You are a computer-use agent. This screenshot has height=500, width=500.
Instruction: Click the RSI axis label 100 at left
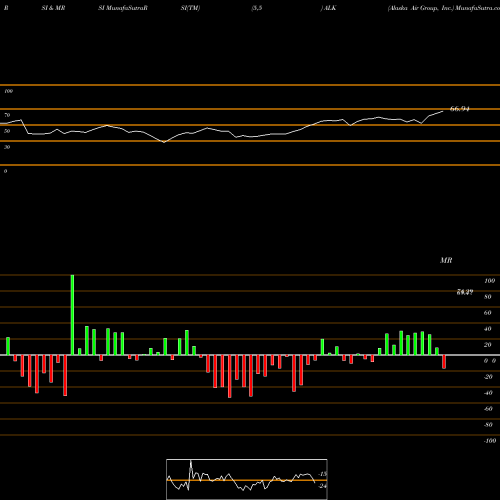click(x=8, y=91)
